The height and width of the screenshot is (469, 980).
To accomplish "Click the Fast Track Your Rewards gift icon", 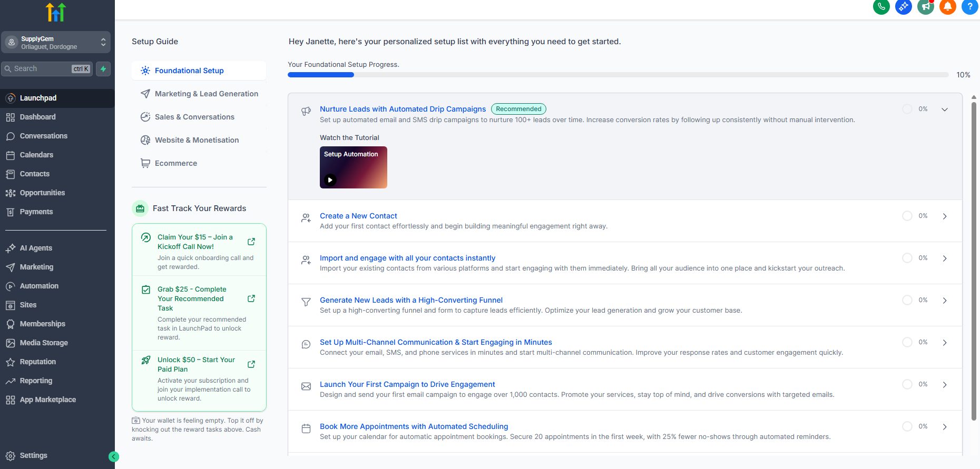I will pyautogui.click(x=140, y=208).
